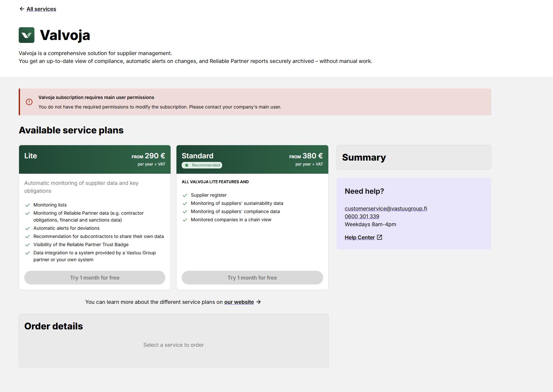553x392 pixels.
Task: Click the Supplier register feature text
Action: click(209, 195)
